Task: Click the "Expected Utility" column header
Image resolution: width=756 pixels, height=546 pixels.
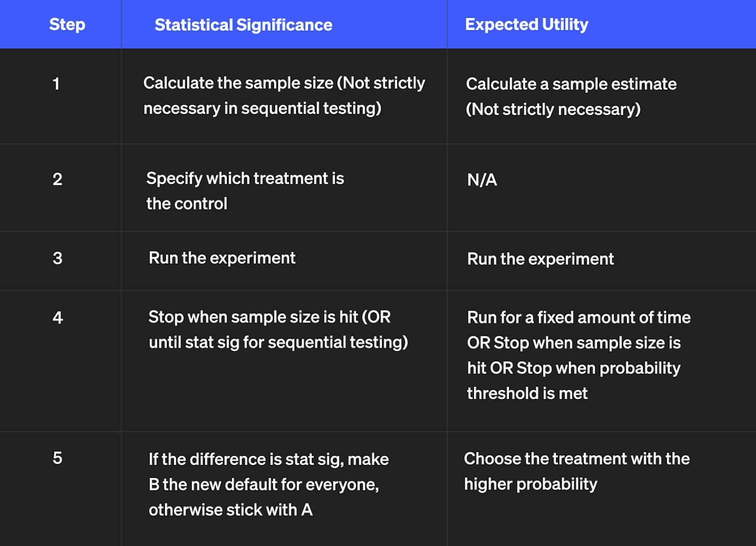Action: 526,25
